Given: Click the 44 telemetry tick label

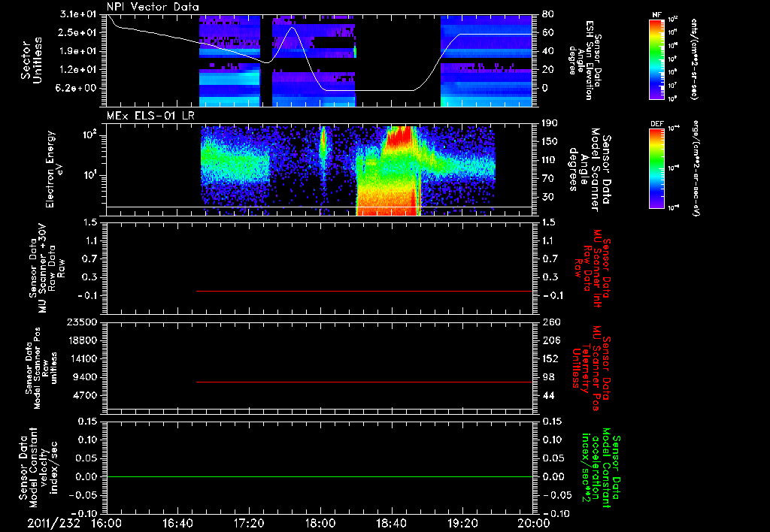Looking at the screenshot, I should 548,396.
